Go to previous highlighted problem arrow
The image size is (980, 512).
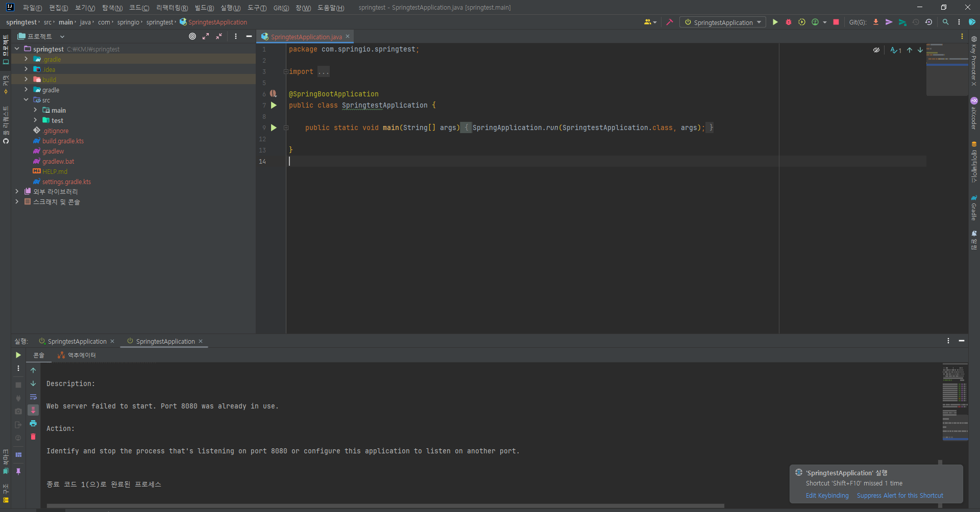click(x=910, y=50)
